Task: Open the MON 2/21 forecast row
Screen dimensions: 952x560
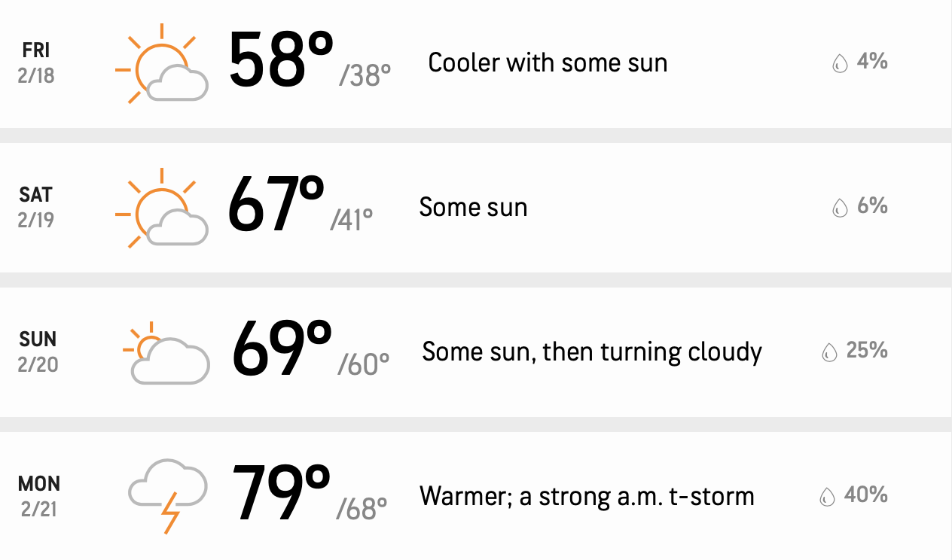Action: point(476,496)
